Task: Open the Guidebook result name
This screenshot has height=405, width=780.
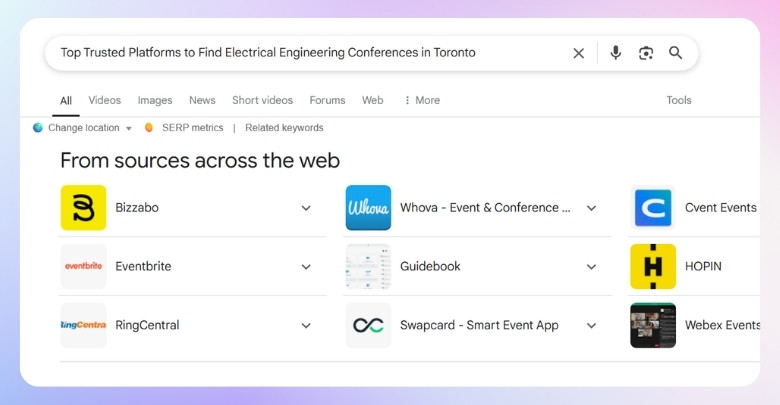Action: (430, 266)
